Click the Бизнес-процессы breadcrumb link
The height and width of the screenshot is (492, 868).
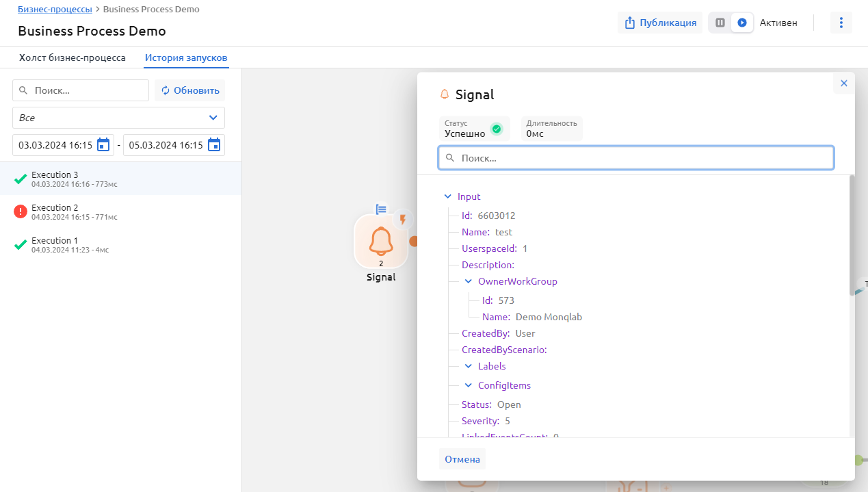55,10
